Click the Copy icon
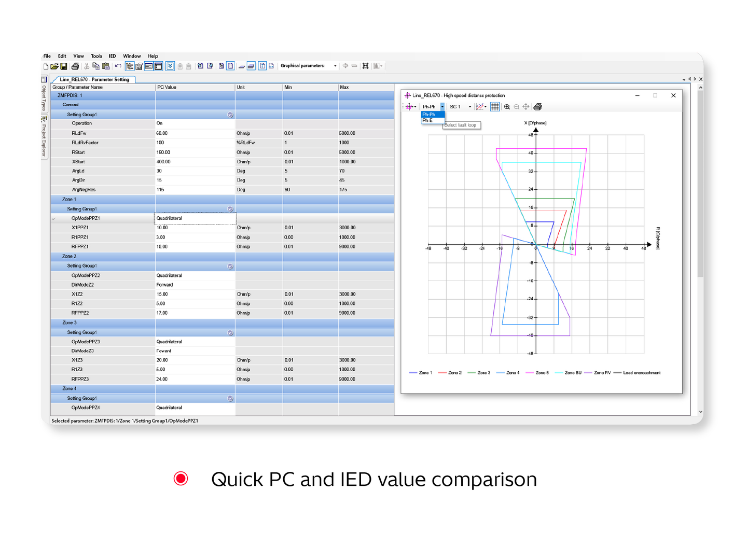747x560 pixels. (x=96, y=66)
